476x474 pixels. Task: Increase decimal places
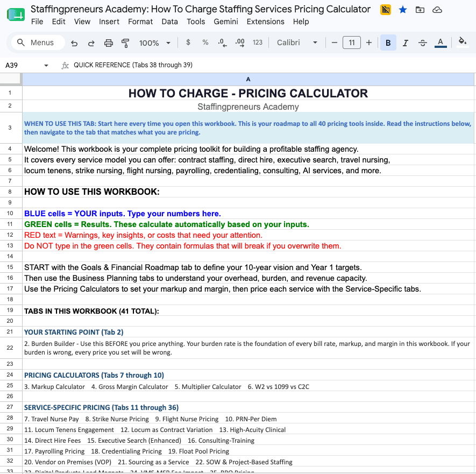coord(240,43)
